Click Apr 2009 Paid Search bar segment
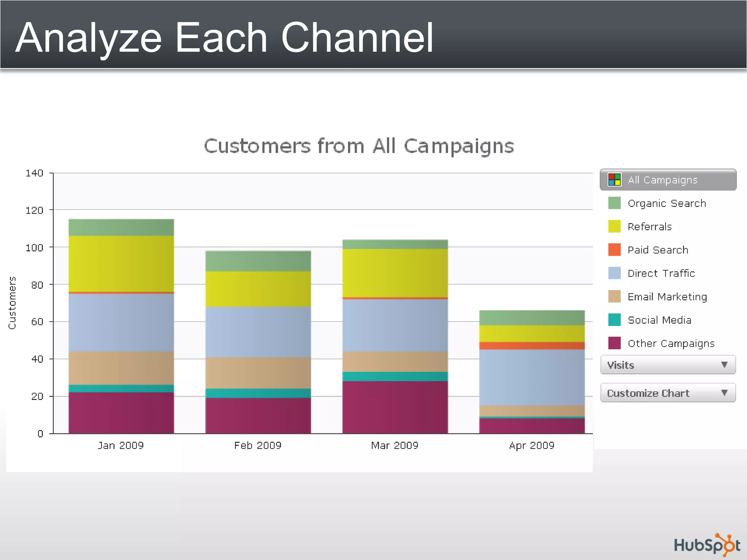The height and width of the screenshot is (560, 747). (x=532, y=346)
